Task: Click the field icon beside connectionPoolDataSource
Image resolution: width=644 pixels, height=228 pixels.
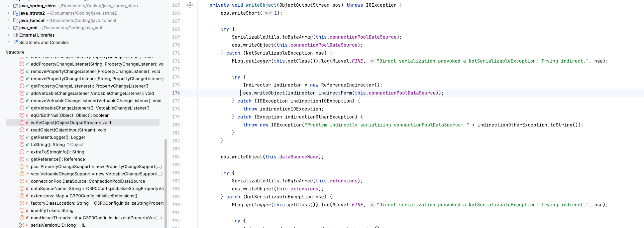Action: point(22,181)
